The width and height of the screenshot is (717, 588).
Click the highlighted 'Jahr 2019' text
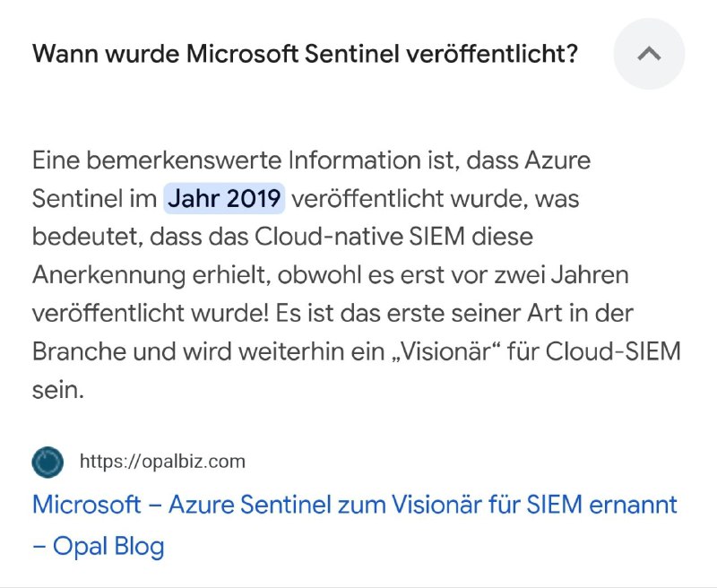coord(224,198)
